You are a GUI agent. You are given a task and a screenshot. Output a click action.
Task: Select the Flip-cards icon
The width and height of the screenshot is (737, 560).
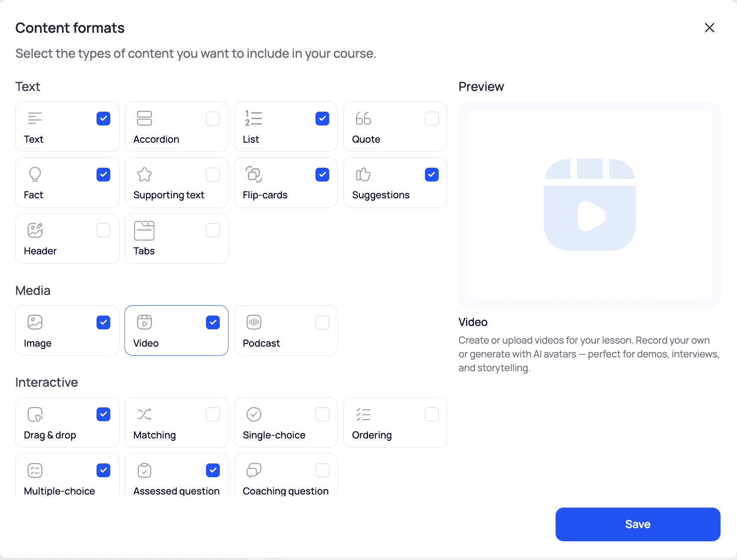tap(254, 174)
